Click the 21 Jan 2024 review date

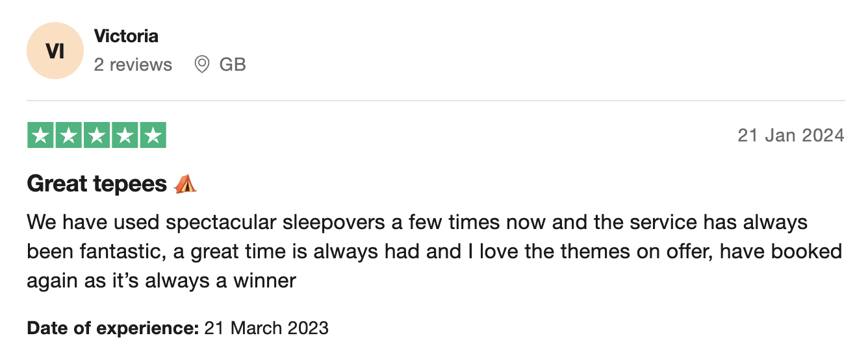(x=791, y=136)
